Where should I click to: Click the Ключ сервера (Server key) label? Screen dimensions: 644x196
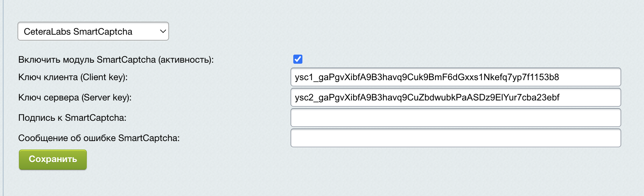(75, 97)
